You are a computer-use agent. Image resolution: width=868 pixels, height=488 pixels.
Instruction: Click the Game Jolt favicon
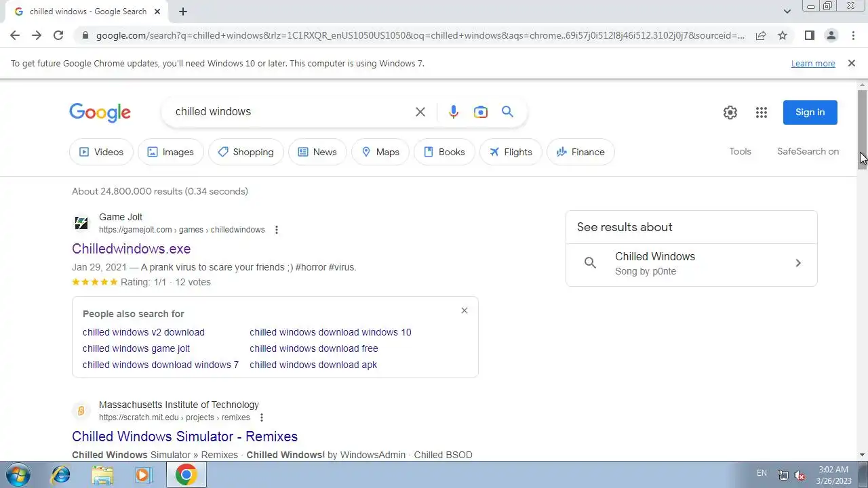pyautogui.click(x=81, y=223)
